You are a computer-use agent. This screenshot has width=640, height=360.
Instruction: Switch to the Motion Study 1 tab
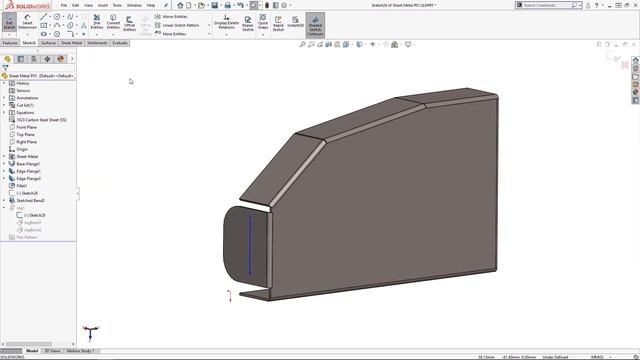(x=80, y=351)
